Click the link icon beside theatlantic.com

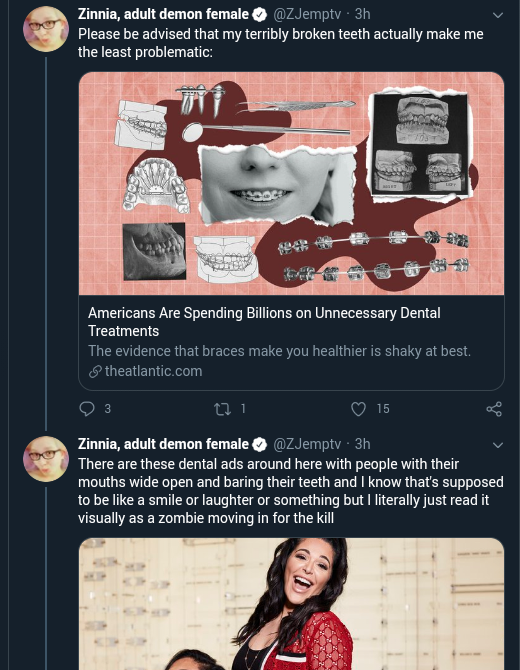95,371
